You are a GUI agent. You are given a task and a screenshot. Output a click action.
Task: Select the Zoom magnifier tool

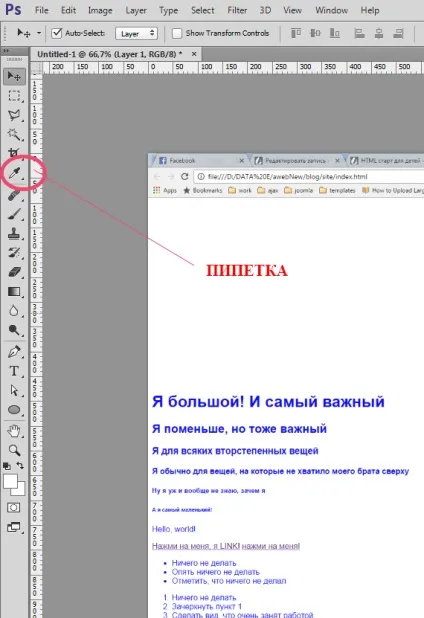point(14,450)
